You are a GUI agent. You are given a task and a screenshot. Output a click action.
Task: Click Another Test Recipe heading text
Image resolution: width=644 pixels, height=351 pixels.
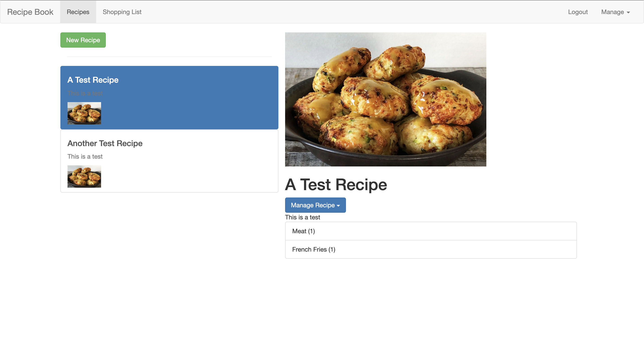(x=105, y=143)
